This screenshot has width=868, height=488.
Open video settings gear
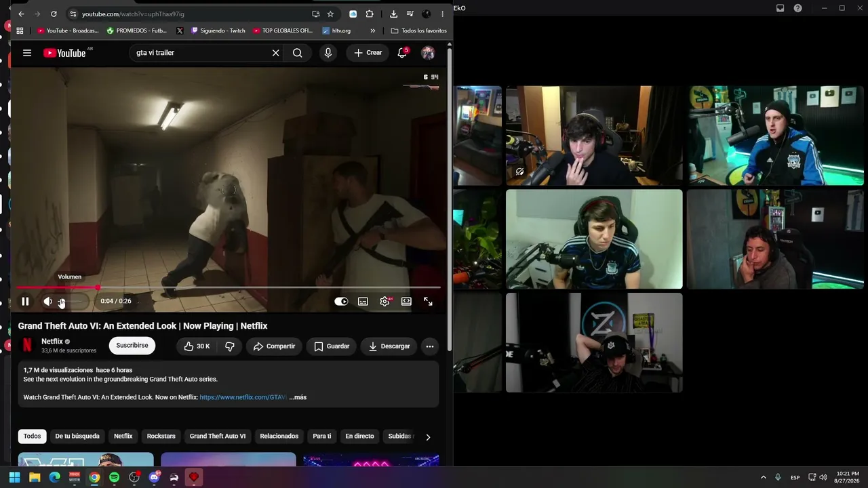(384, 302)
